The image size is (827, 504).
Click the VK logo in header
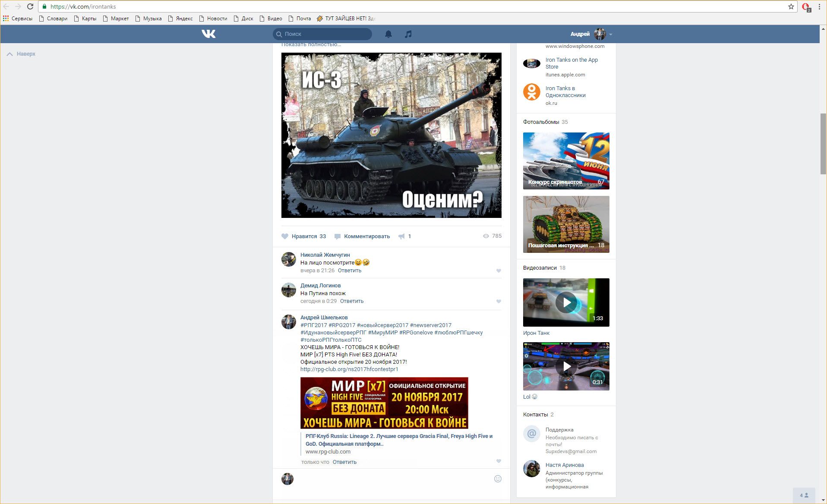pos(208,34)
